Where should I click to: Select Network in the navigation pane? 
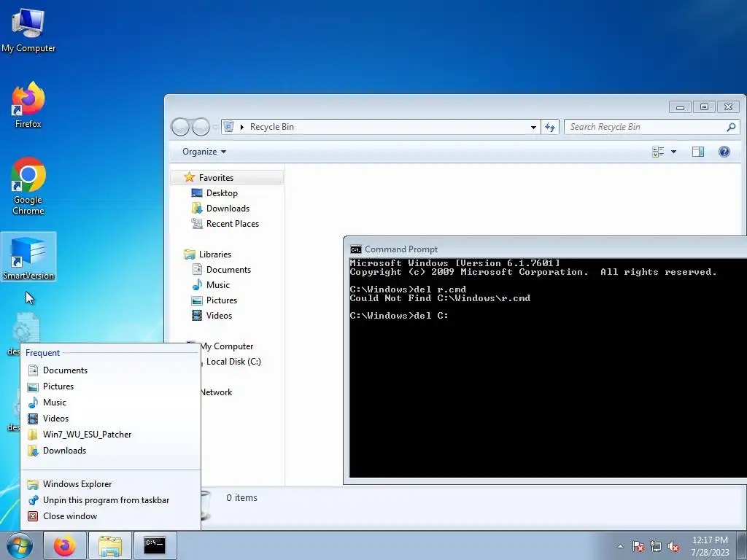click(216, 392)
